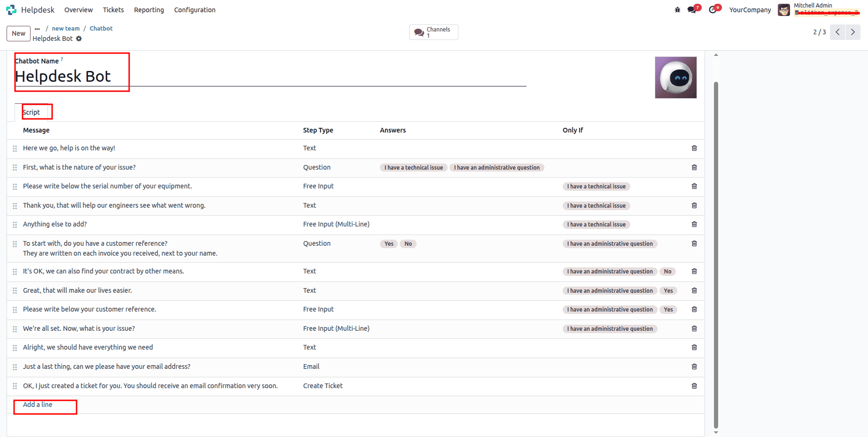
Task: Click the 'I have a technical issue' answer tag
Action: pos(413,167)
